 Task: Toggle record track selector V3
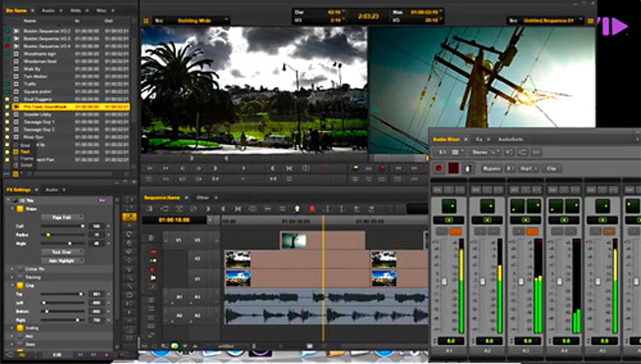tap(198, 240)
